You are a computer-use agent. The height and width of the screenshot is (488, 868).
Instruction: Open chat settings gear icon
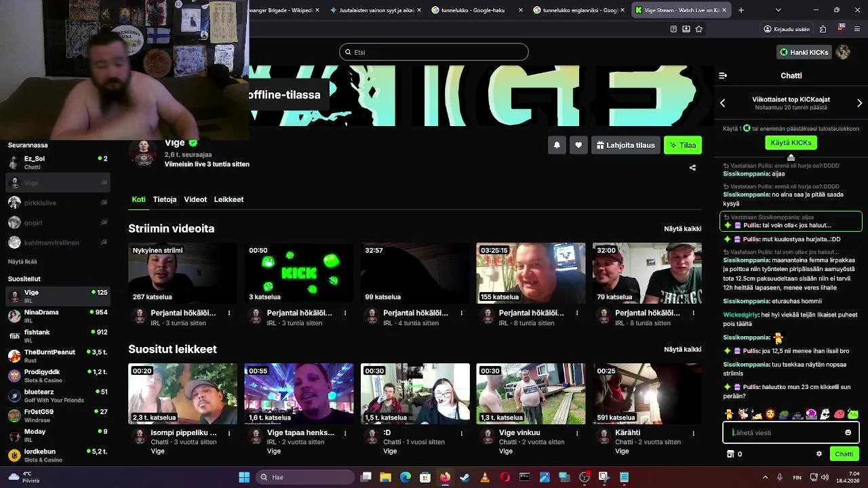pyautogui.click(x=819, y=454)
